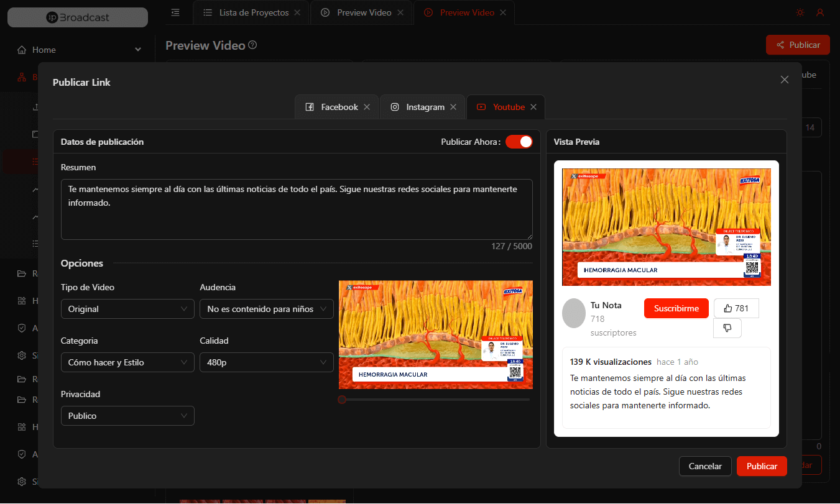Open the user profile icon
This screenshot has width=840, height=504.
[x=820, y=12]
